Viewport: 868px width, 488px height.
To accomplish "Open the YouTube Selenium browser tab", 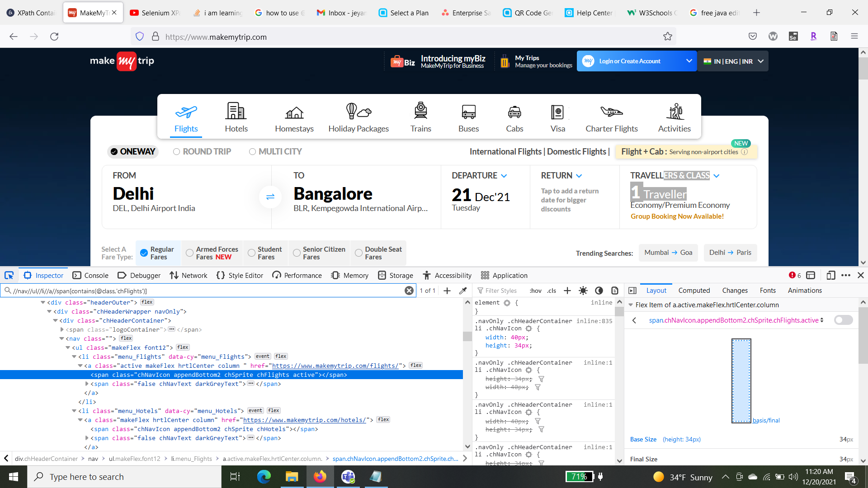I will point(156,13).
